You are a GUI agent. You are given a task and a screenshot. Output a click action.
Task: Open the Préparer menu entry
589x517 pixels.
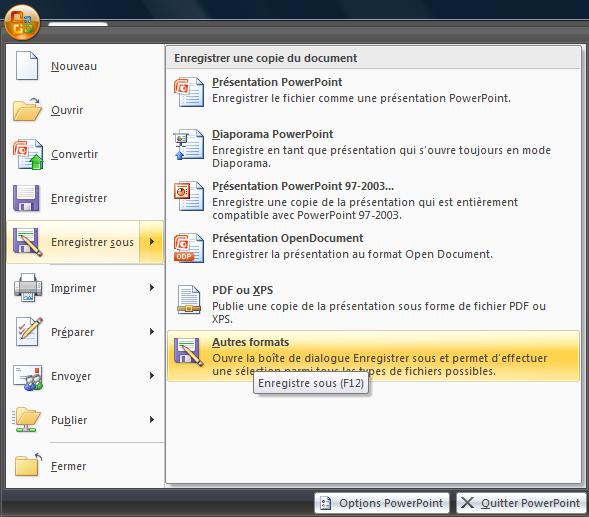pyautogui.click(x=85, y=332)
